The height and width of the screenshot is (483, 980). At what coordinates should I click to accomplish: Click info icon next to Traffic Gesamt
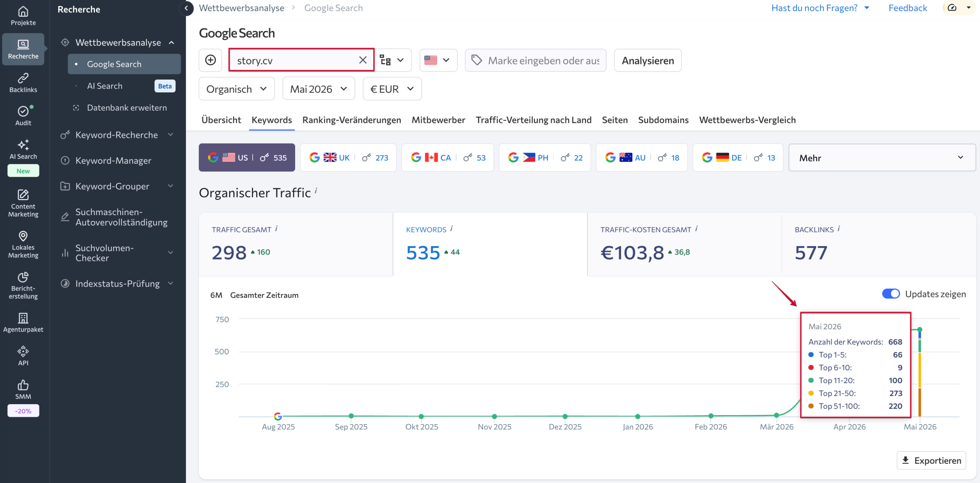tap(276, 228)
